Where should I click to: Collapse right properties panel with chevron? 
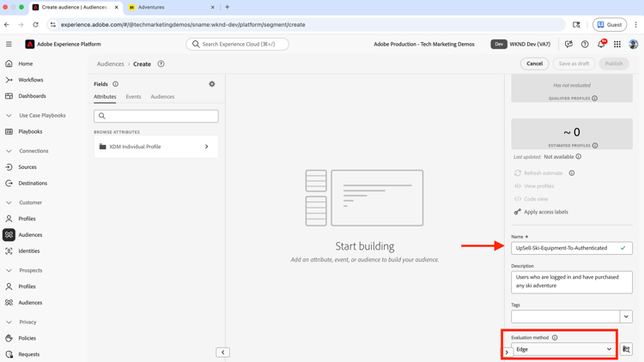(507, 353)
